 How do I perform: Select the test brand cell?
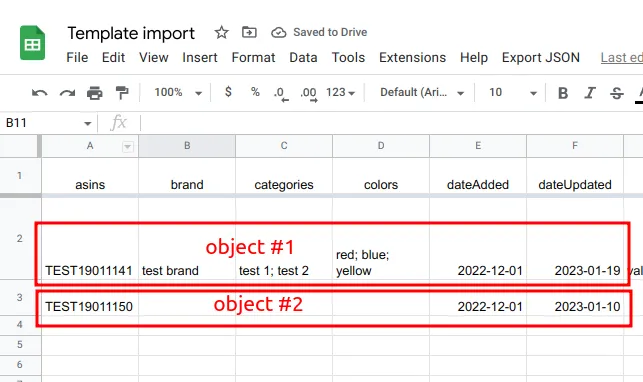187,239
